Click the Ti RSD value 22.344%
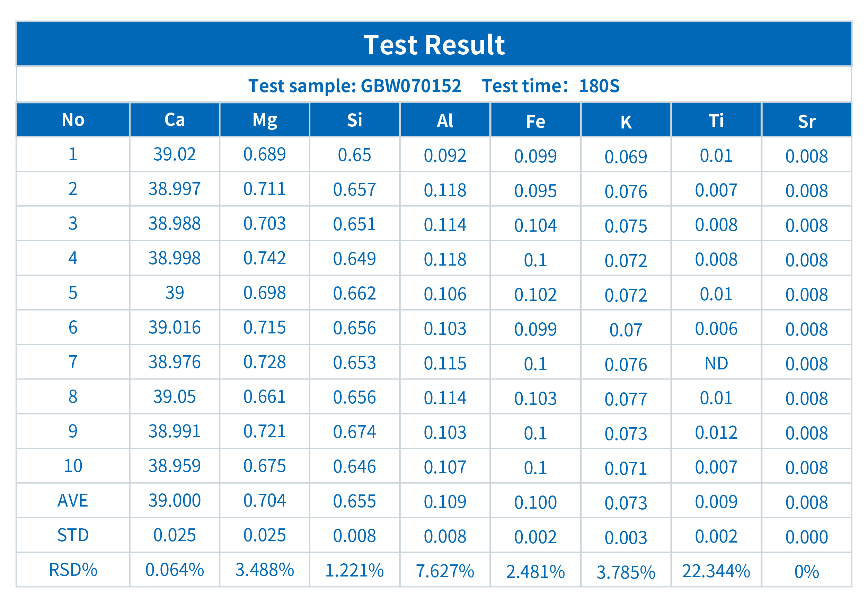This screenshot has height=608, width=868. [x=716, y=571]
